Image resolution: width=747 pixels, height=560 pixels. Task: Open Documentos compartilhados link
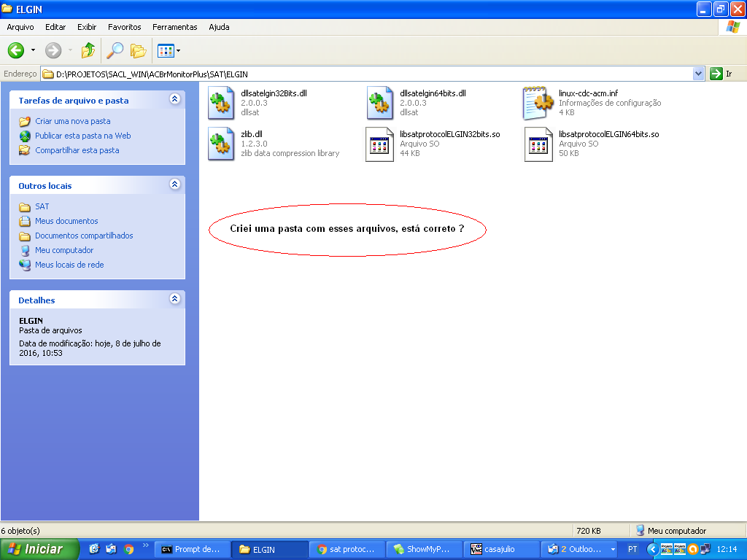pos(85,236)
